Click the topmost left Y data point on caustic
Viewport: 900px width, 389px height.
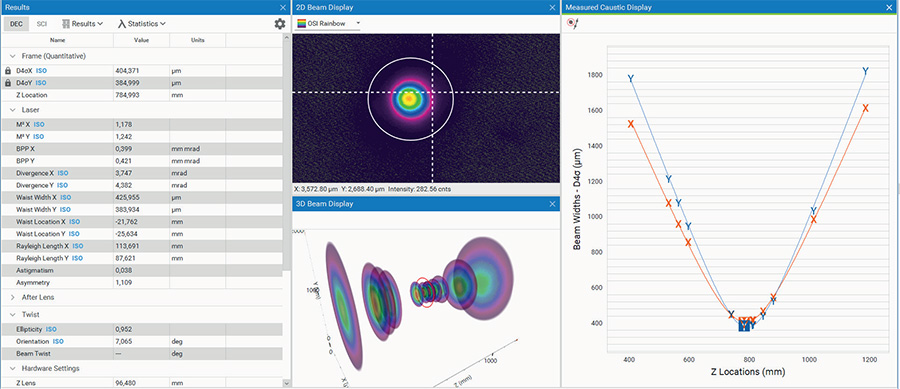(630, 79)
